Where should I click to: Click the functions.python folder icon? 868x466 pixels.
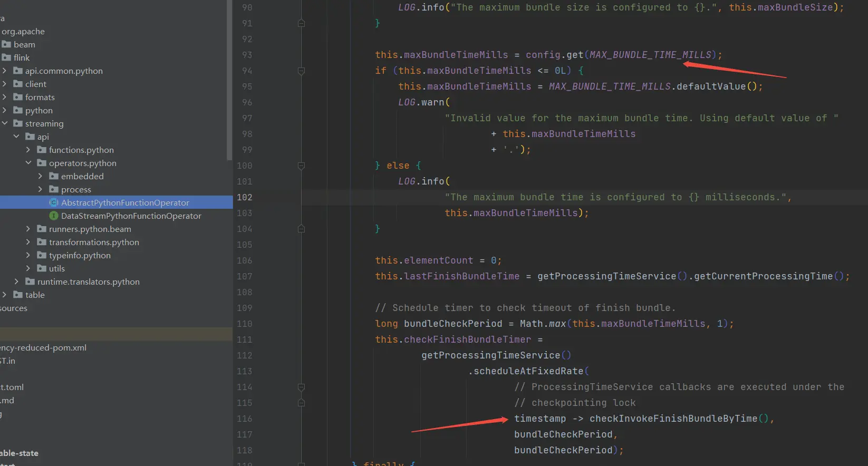[x=42, y=150]
